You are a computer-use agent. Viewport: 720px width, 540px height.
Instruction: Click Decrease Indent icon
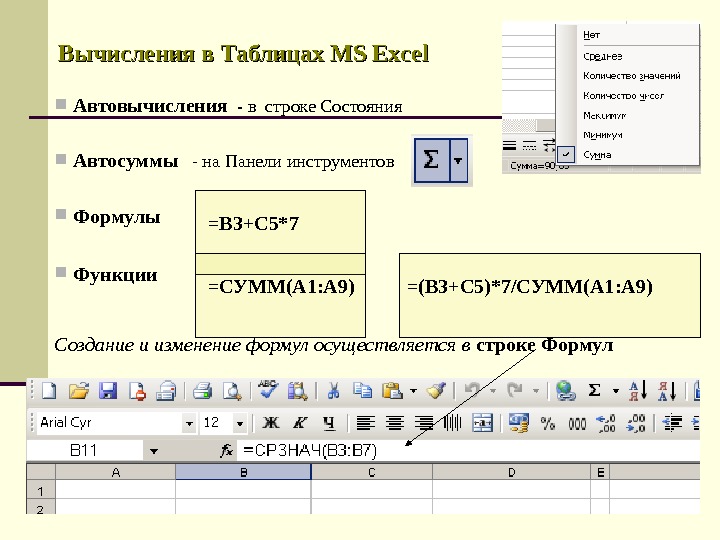(x=672, y=423)
